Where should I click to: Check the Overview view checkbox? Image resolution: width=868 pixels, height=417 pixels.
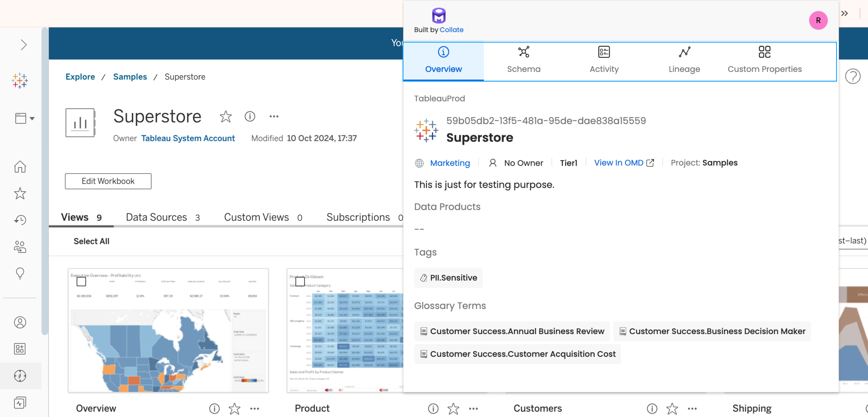tap(81, 282)
